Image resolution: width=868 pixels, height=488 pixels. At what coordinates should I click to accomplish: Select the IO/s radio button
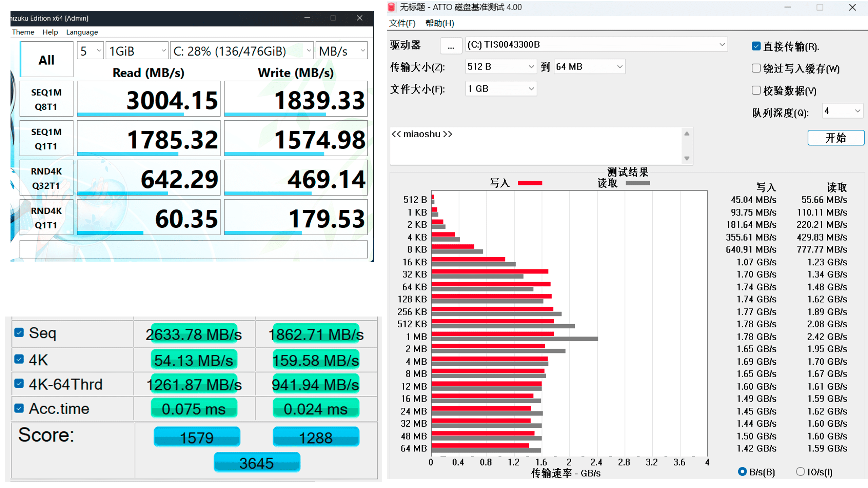[x=800, y=471]
